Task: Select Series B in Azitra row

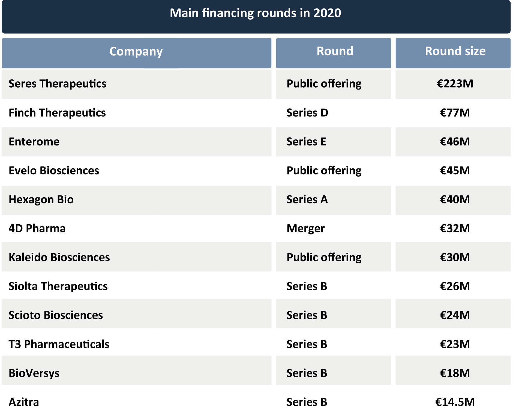Action: (x=307, y=402)
